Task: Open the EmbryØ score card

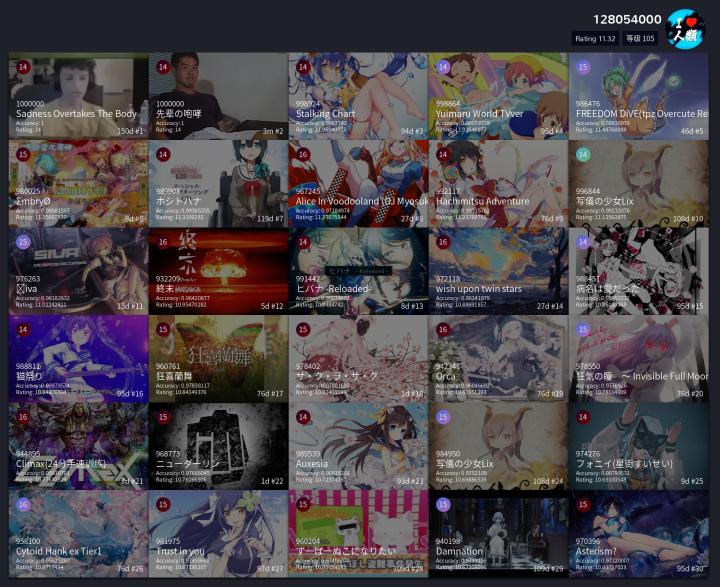Action: point(79,184)
